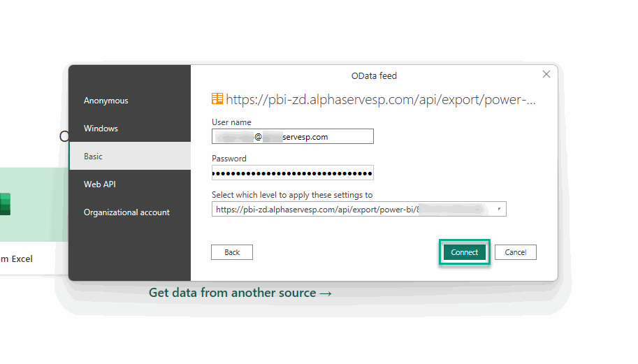
Task: Switch to Windows authentication
Action: tap(101, 129)
